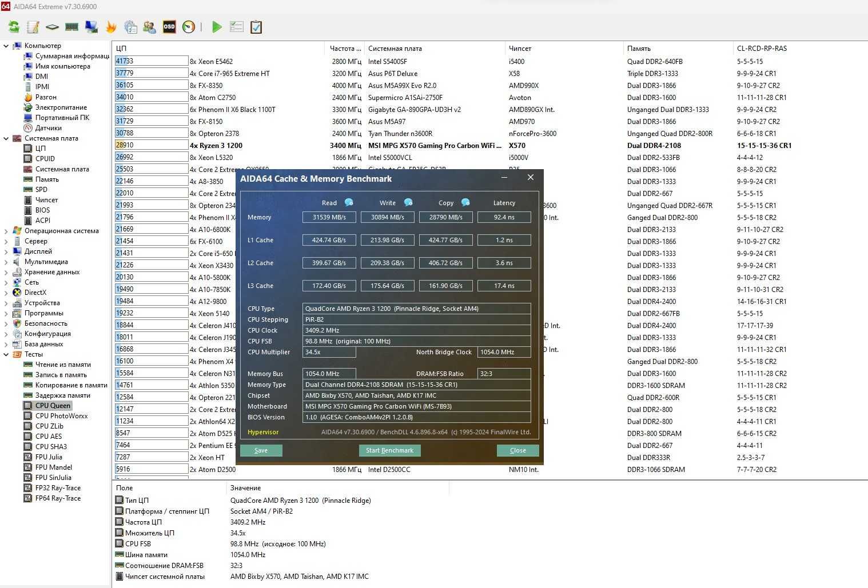Expand the Сервер tree node
868x588 pixels.
click(x=6, y=241)
